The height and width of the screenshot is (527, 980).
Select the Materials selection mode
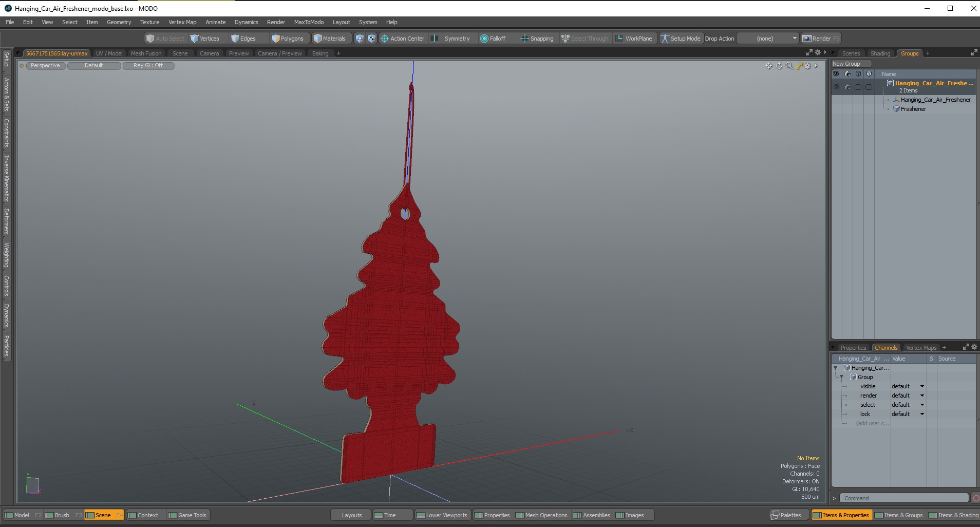pos(330,39)
